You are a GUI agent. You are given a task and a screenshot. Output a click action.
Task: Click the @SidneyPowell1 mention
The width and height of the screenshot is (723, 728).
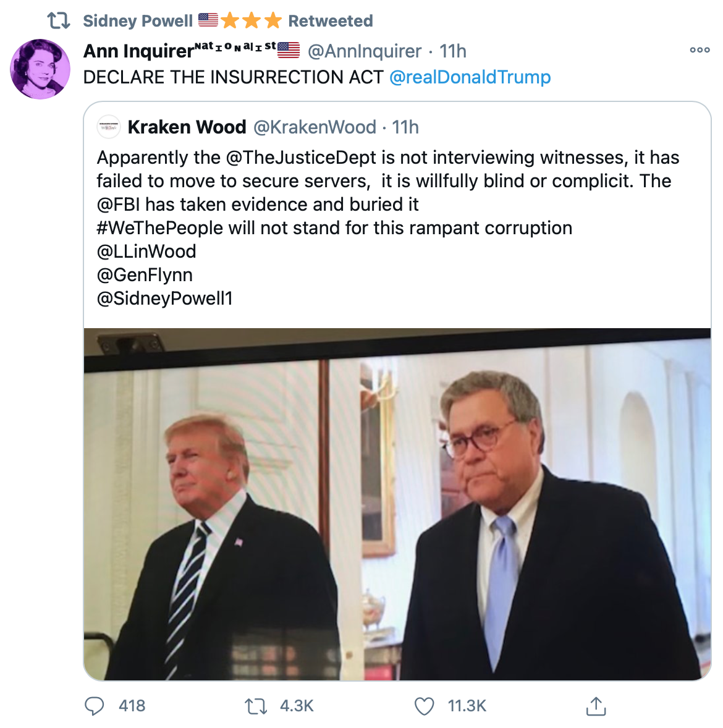[x=164, y=298]
